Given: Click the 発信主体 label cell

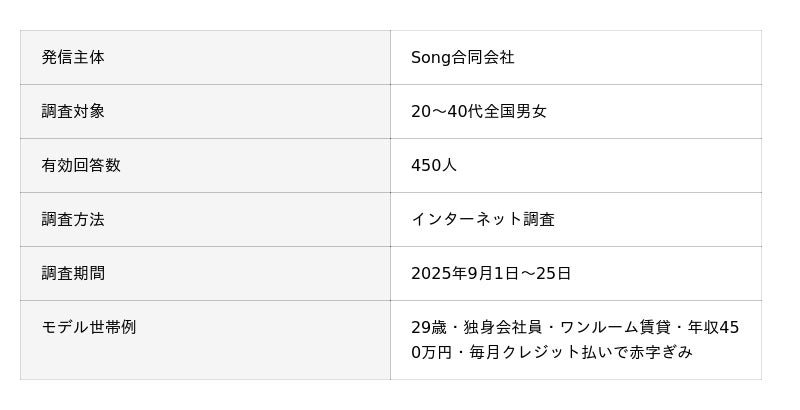Looking at the screenshot, I should point(73,58).
